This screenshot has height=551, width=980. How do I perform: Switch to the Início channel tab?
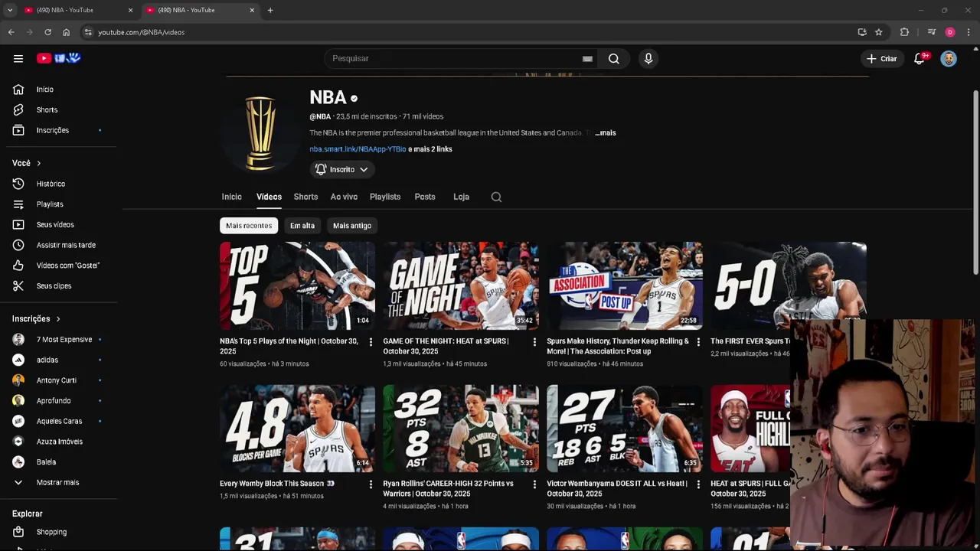tap(232, 197)
